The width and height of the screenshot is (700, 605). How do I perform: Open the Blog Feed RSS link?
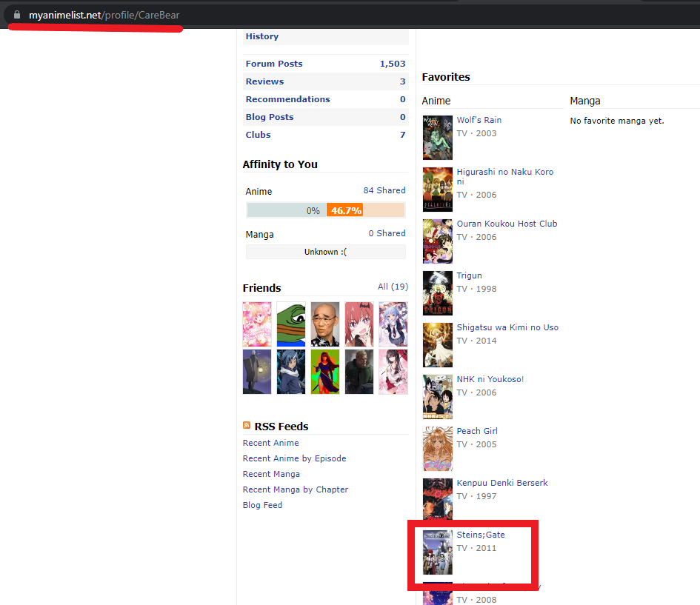point(262,505)
